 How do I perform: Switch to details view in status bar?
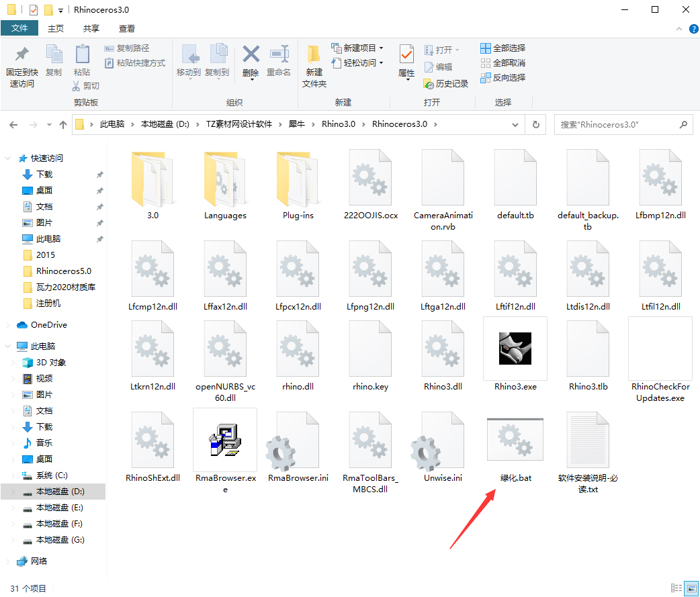pos(676,588)
